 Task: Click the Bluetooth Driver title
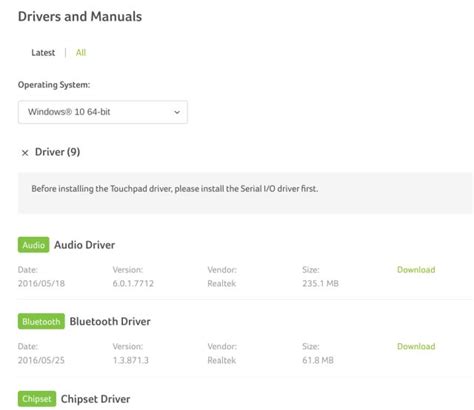110,322
